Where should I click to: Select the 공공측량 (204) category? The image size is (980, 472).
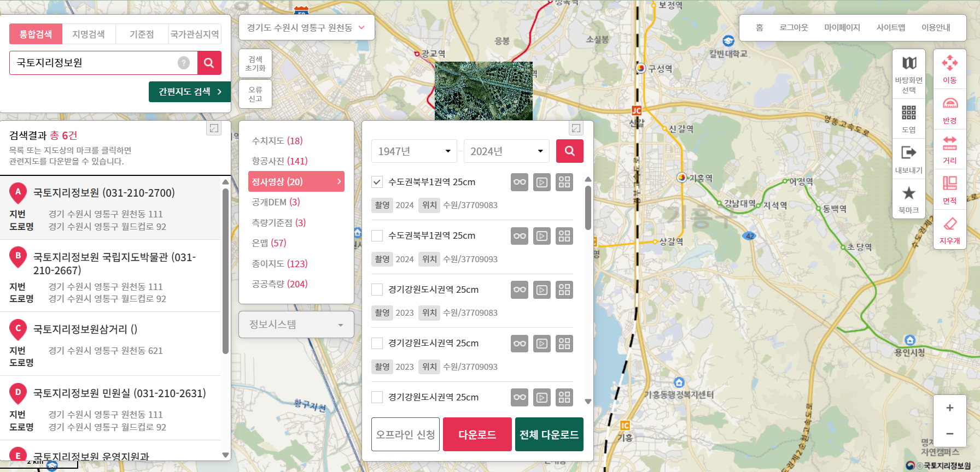pos(279,284)
